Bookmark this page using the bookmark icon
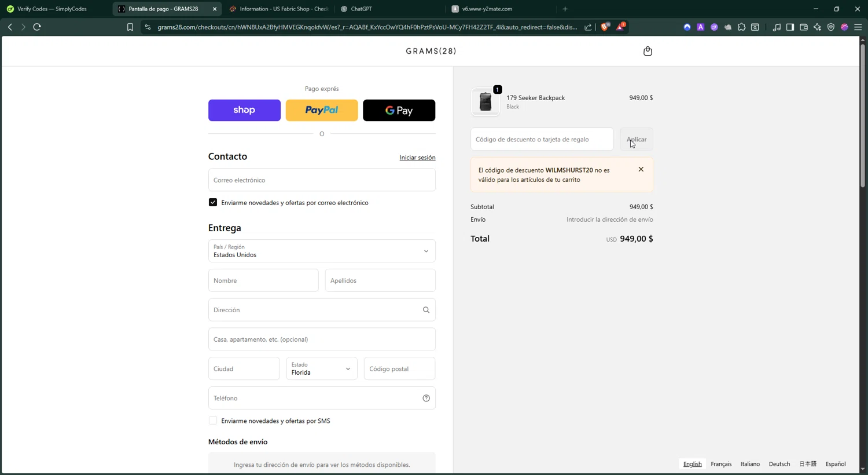 tap(130, 27)
